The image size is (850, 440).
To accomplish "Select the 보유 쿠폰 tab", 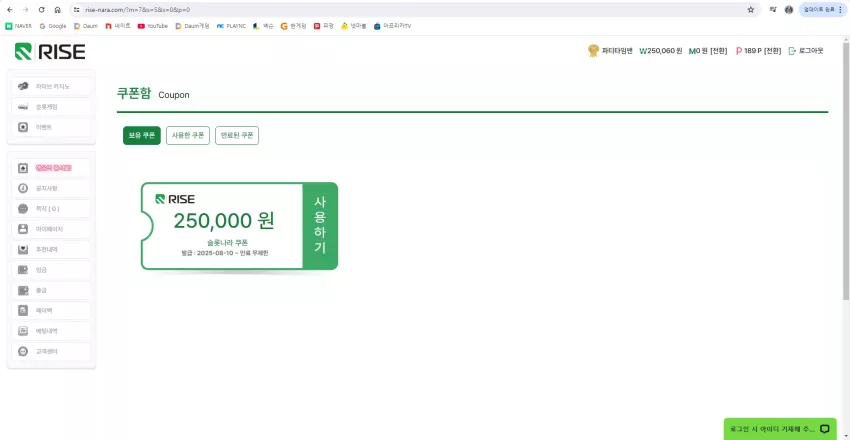I will pos(142,135).
